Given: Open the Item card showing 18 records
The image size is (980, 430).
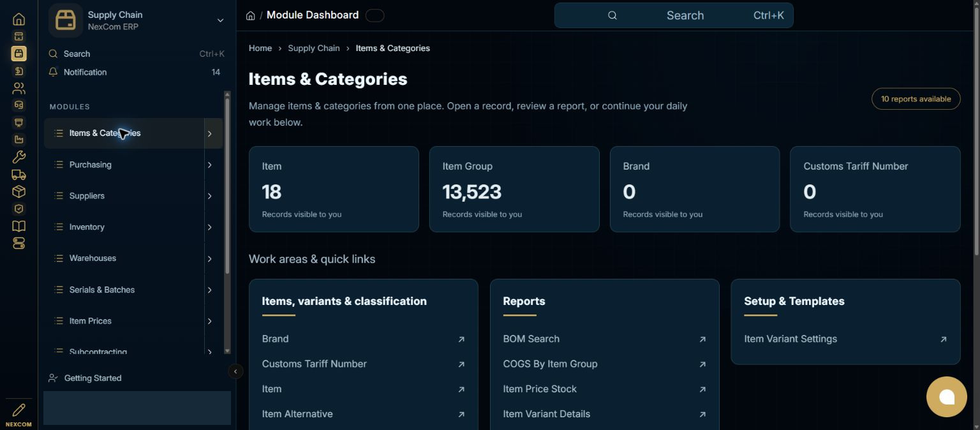Looking at the screenshot, I should tap(334, 189).
